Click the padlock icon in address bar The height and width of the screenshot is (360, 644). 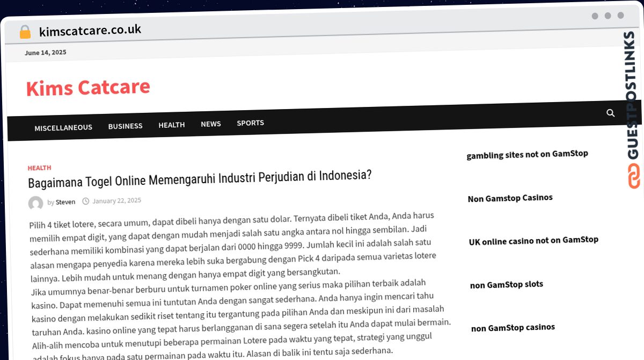pos(25,32)
